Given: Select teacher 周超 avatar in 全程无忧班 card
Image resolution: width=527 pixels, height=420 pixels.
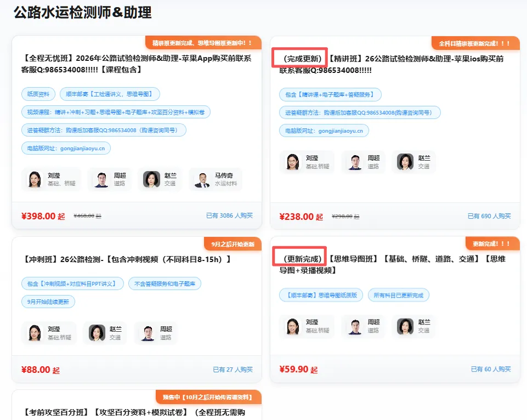Looking at the screenshot, I should tap(101, 179).
